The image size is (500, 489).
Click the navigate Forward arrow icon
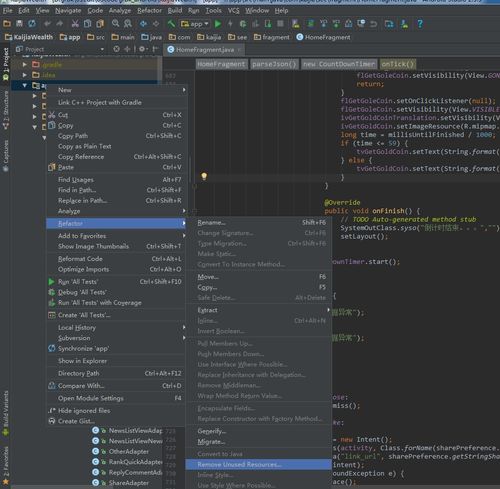coord(156,24)
